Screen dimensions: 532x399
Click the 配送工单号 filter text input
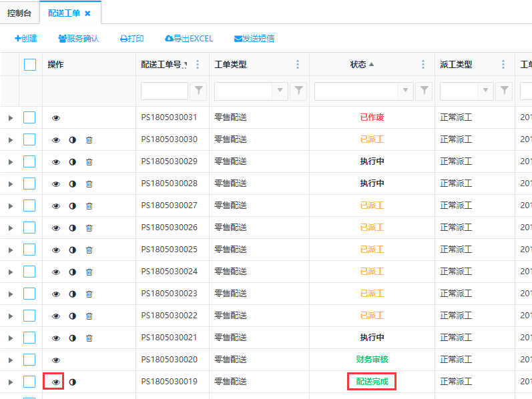point(164,91)
